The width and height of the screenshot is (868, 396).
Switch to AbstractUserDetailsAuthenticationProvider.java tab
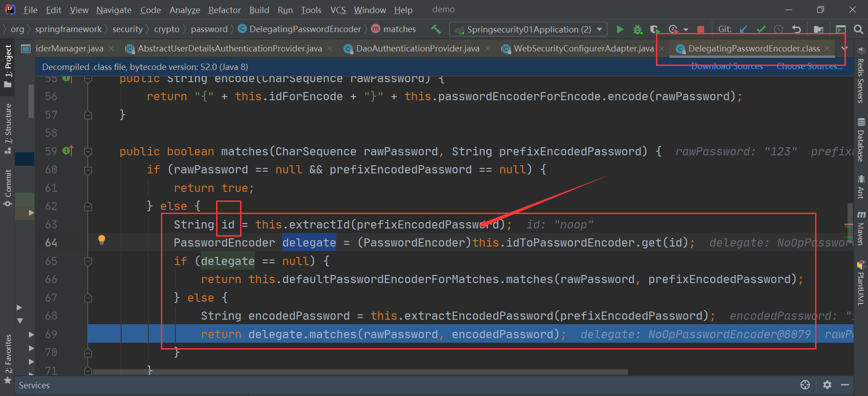click(230, 48)
